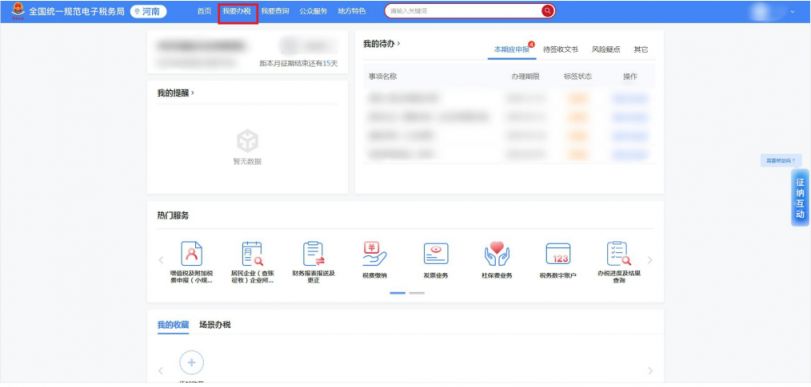
Task: Click the 操作 column header
Action: click(630, 77)
